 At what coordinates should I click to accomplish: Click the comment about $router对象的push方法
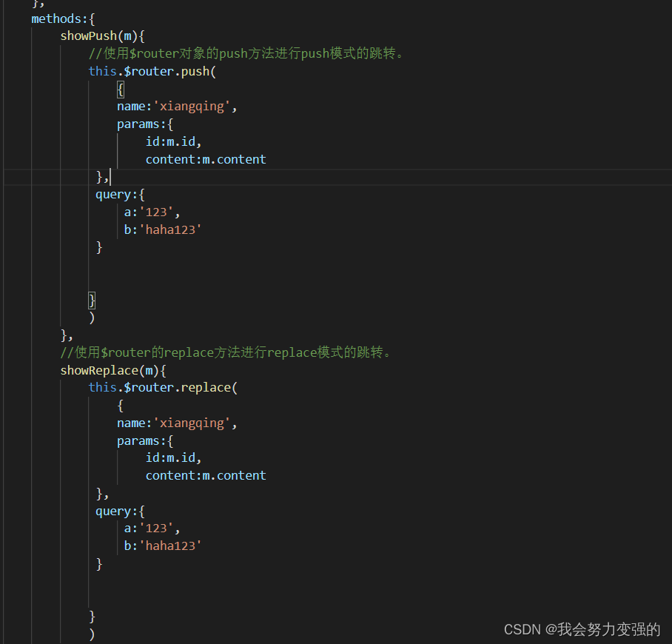pos(245,53)
